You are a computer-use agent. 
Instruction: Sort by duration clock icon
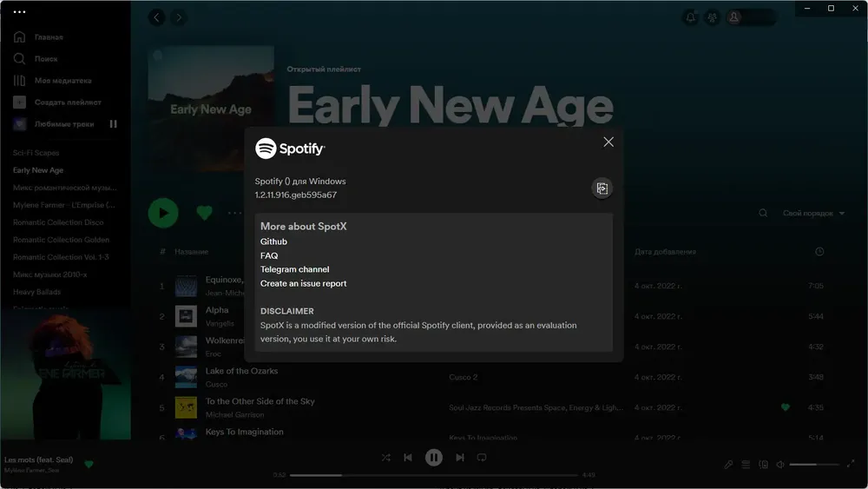[x=819, y=251]
